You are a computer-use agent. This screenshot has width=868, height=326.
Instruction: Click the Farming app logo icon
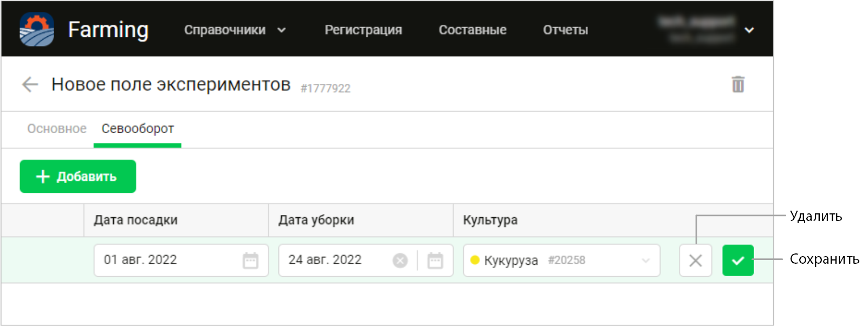point(37,29)
